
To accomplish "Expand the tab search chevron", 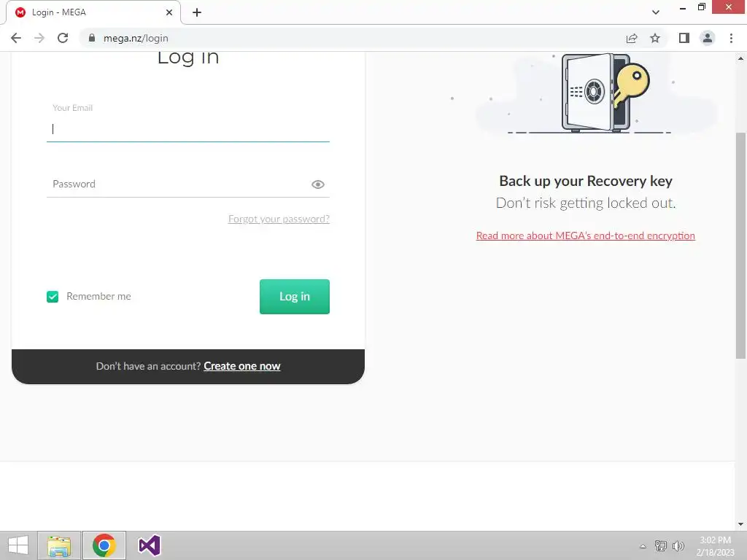I will tap(656, 12).
